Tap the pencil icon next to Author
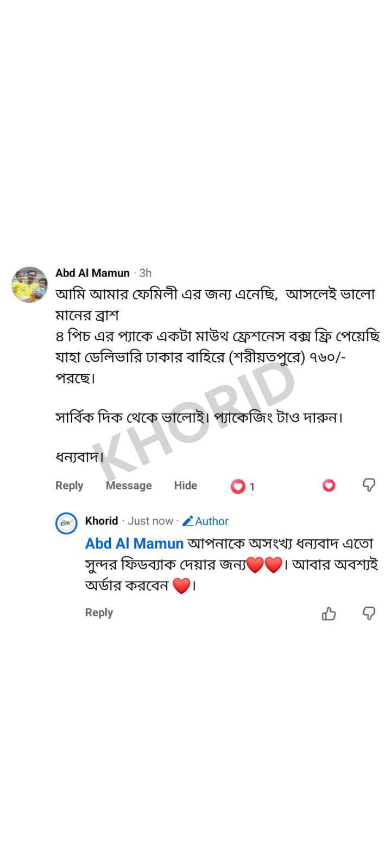The width and height of the screenshot is (391, 868). 188,521
